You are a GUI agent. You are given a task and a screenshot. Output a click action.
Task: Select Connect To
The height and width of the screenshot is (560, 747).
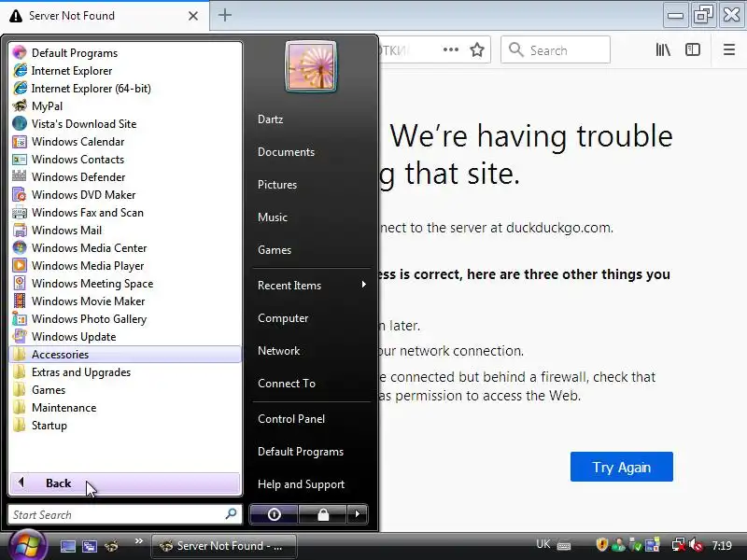coord(287,384)
